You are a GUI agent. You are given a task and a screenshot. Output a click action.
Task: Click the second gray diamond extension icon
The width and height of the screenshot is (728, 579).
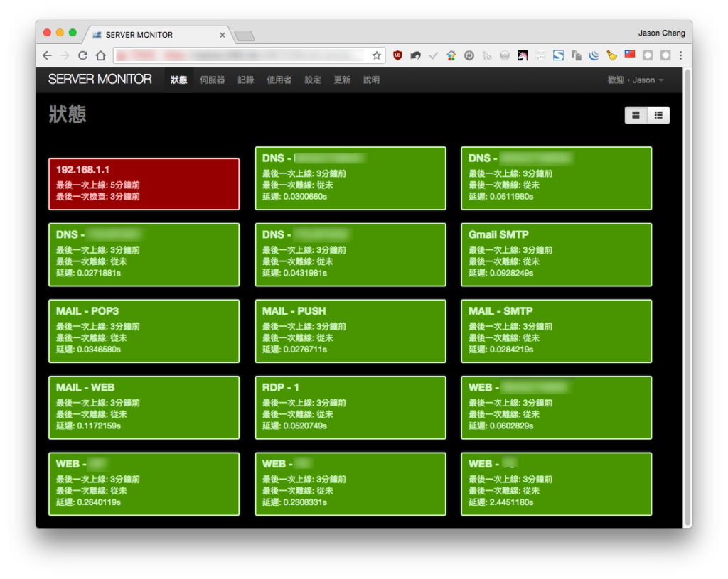pyautogui.click(x=665, y=55)
